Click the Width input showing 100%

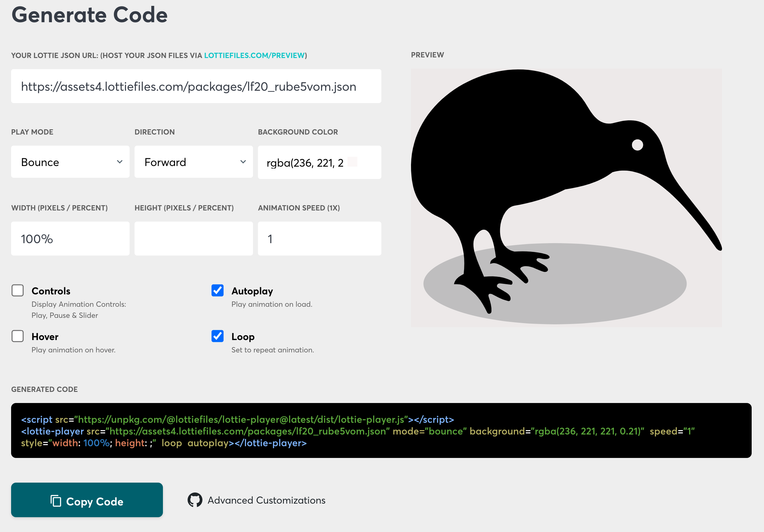[x=70, y=239]
